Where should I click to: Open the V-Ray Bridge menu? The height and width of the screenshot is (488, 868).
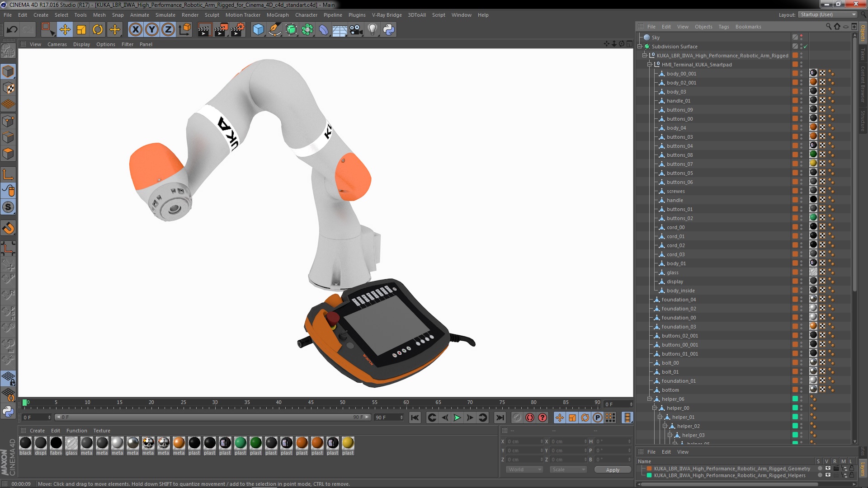pyautogui.click(x=387, y=15)
